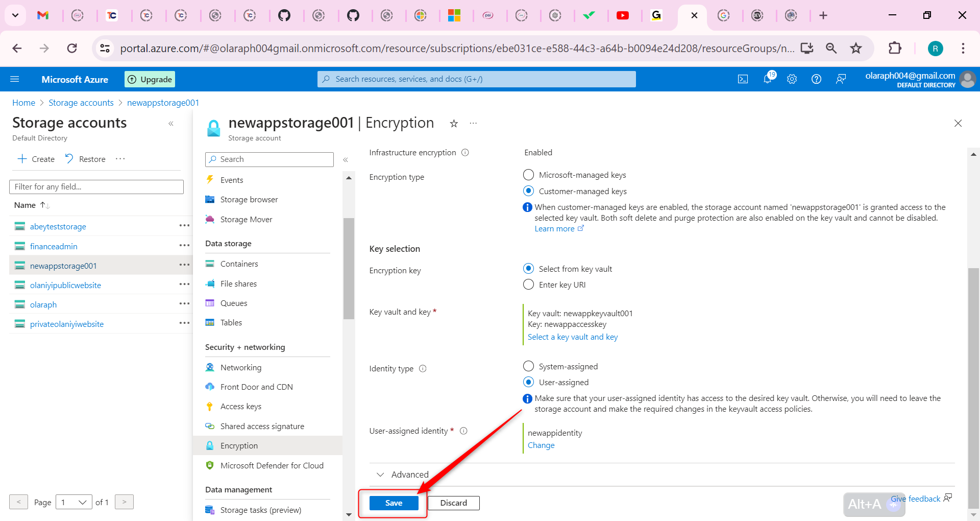Focus the Filter for any field box

[x=96, y=187]
